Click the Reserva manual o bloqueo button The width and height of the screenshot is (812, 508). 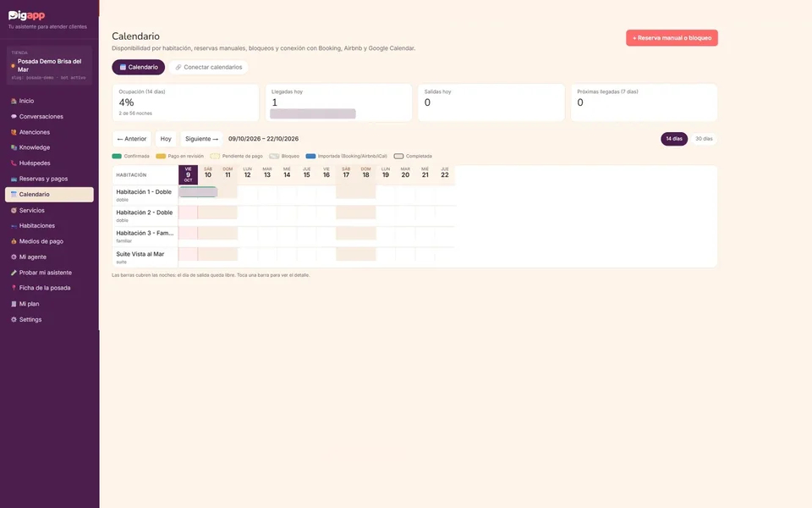(x=672, y=38)
